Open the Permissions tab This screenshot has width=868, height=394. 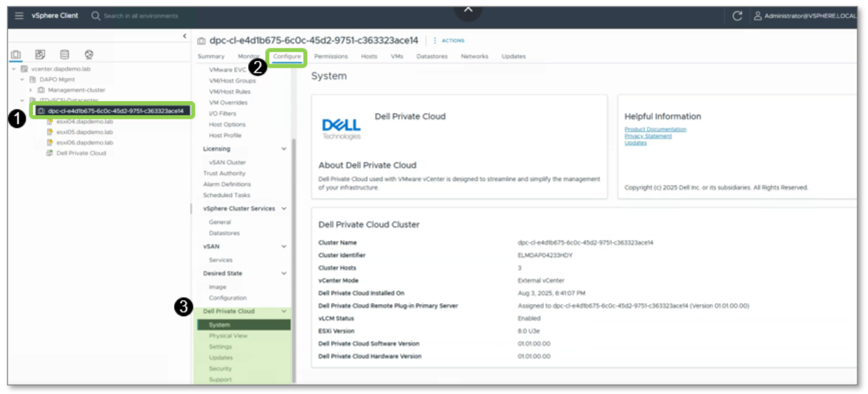pyautogui.click(x=331, y=56)
